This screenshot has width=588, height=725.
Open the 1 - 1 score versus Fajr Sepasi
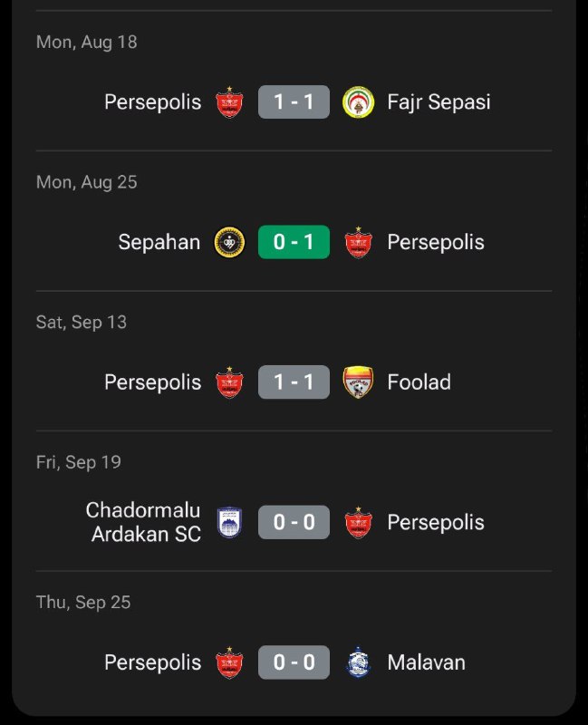(x=294, y=102)
